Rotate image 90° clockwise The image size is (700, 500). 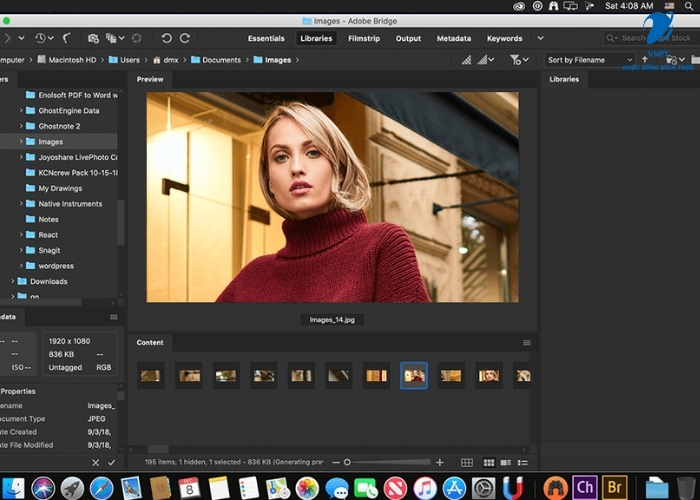coord(185,38)
